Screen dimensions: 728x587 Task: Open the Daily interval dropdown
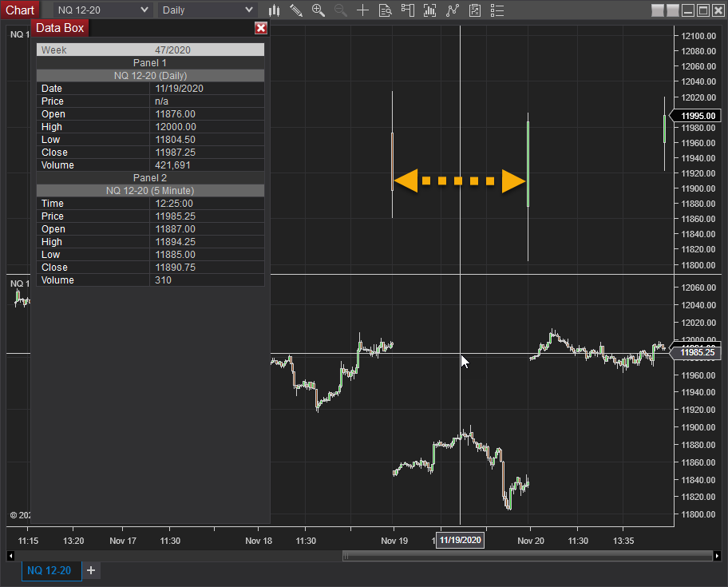208,10
